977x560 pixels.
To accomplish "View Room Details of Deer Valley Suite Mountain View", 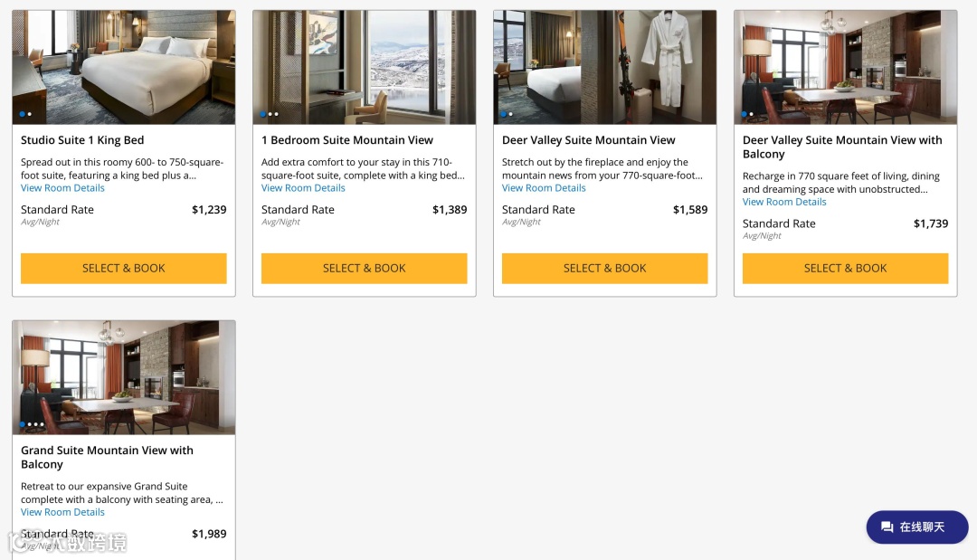I will click(x=544, y=187).
